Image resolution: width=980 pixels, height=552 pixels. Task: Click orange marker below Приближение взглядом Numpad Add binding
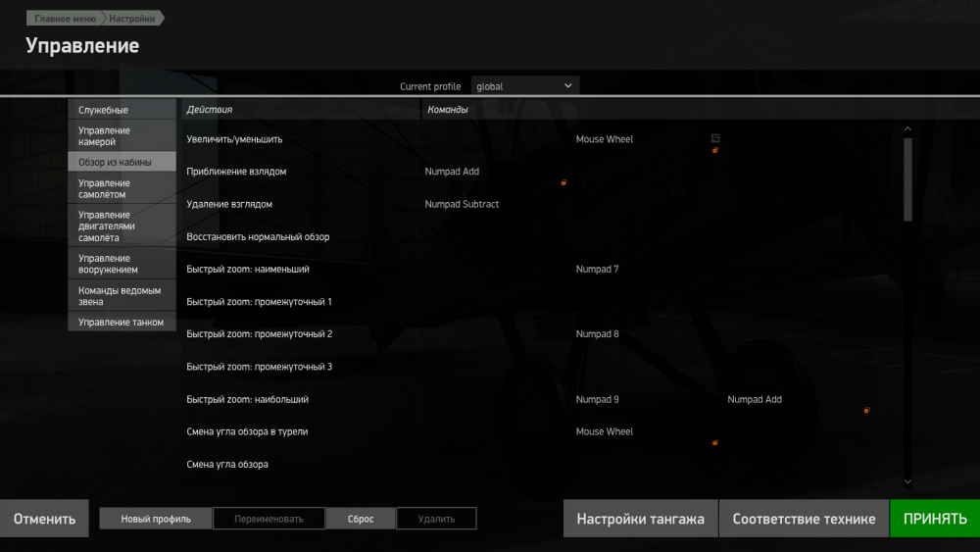(563, 182)
